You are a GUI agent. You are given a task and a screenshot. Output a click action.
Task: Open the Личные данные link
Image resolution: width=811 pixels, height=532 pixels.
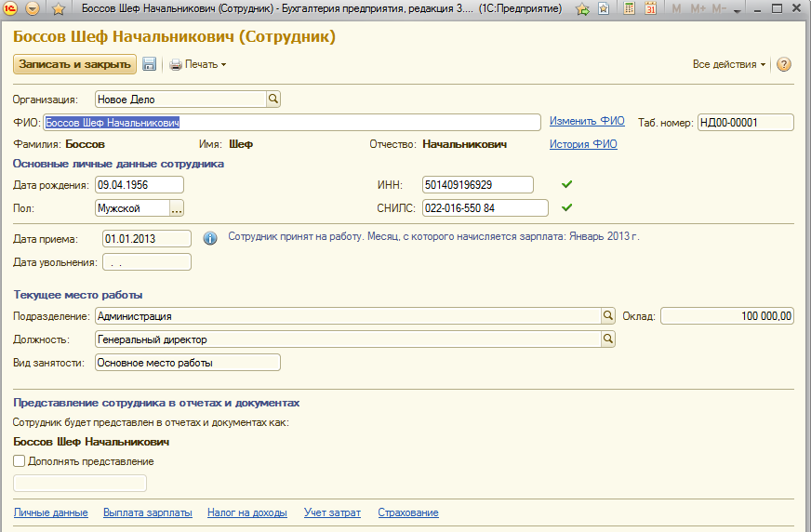coord(50,512)
